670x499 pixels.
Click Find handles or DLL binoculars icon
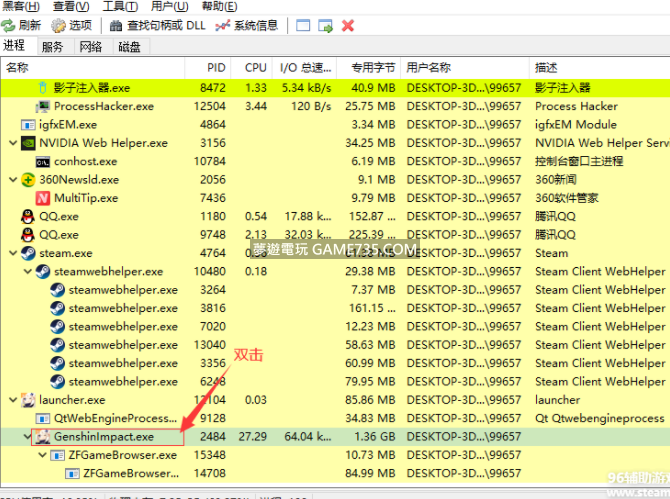115,26
